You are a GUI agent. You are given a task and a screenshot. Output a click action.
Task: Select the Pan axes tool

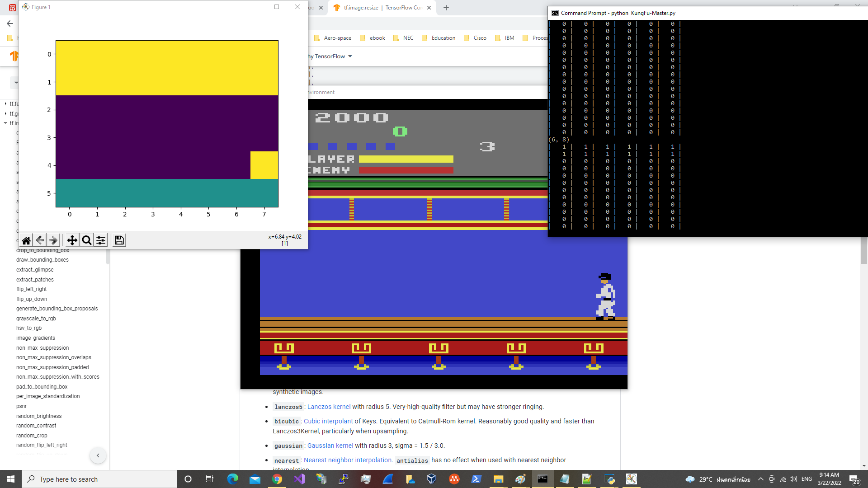tap(72, 240)
